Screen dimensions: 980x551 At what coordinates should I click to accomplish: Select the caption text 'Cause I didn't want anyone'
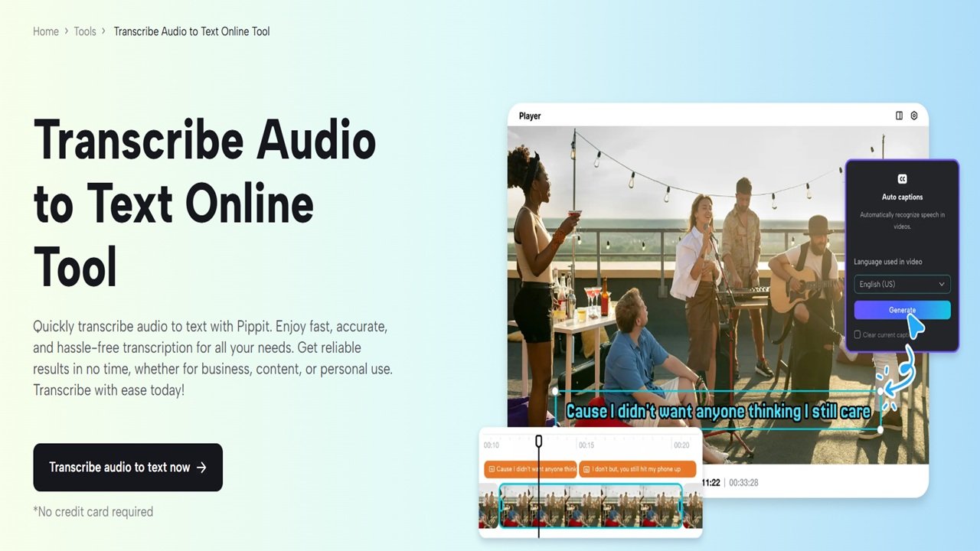(718, 412)
